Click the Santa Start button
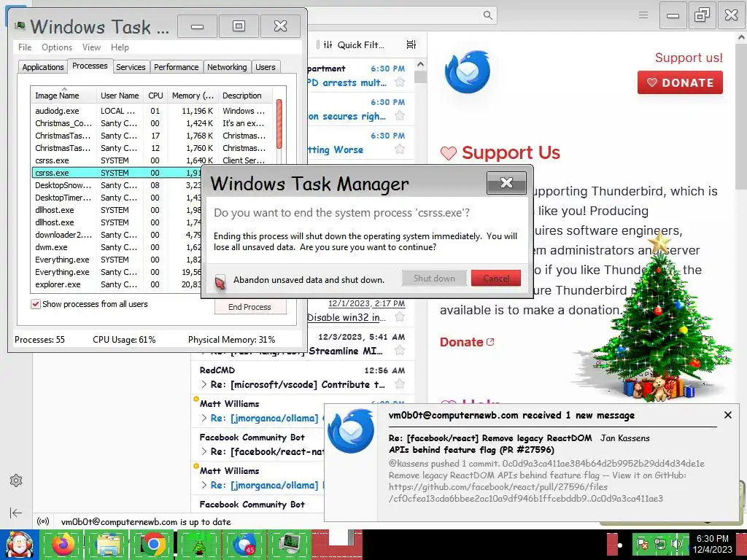747x560 pixels. (19, 545)
